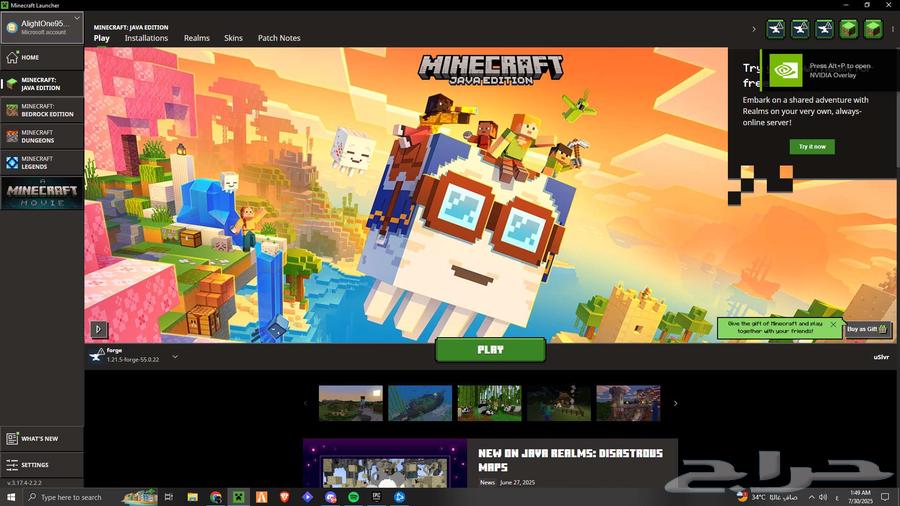Viewport: 900px width, 506px height.
Task: Click the weather 34°C widget
Action: coord(769,497)
